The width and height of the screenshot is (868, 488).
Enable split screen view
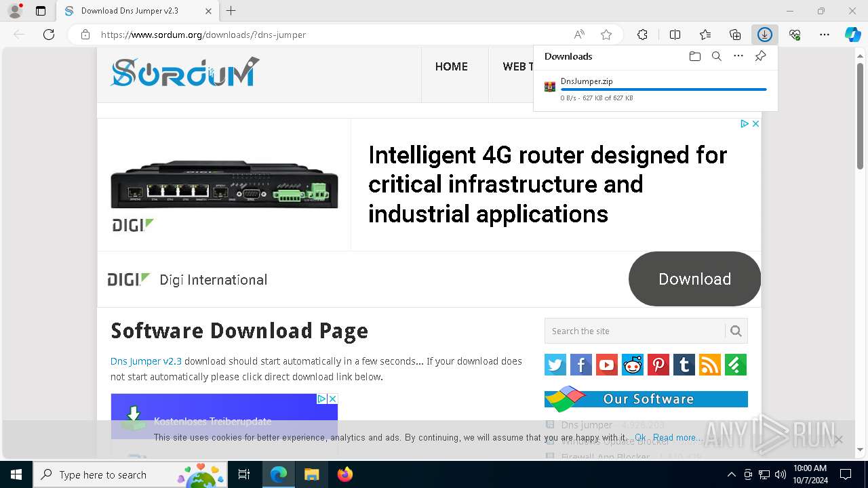(675, 35)
